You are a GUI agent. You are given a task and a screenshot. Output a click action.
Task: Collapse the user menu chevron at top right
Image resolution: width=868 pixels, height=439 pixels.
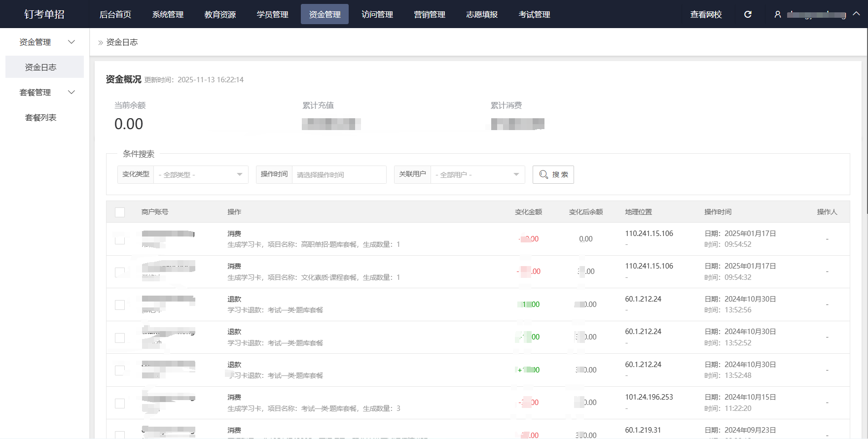click(x=856, y=14)
